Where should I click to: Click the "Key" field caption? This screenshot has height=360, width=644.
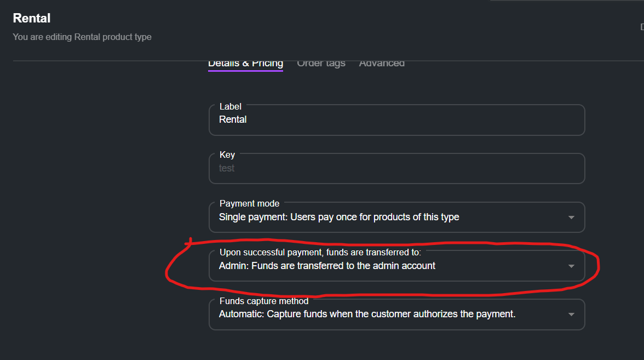(227, 155)
